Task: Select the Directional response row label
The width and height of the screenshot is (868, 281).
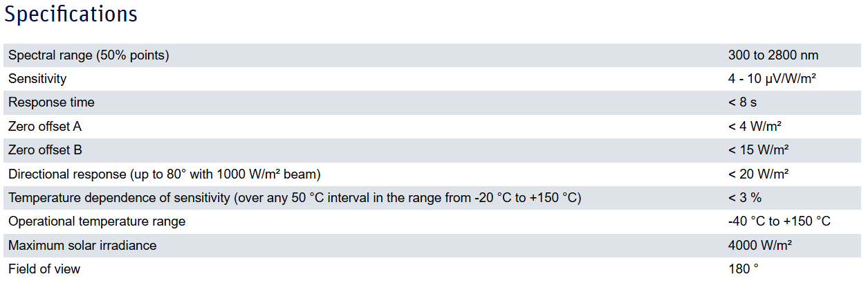Action: click(x=165, y=174)
